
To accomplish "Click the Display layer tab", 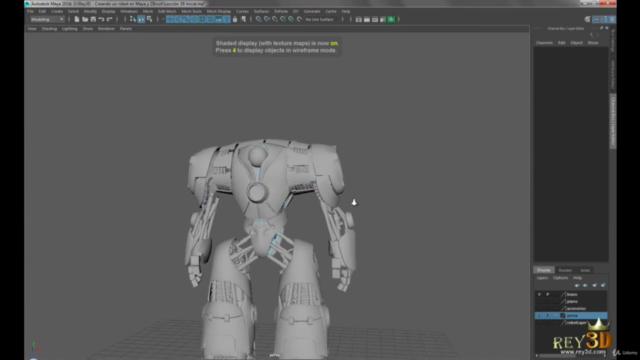I will (x=544, y=270).
